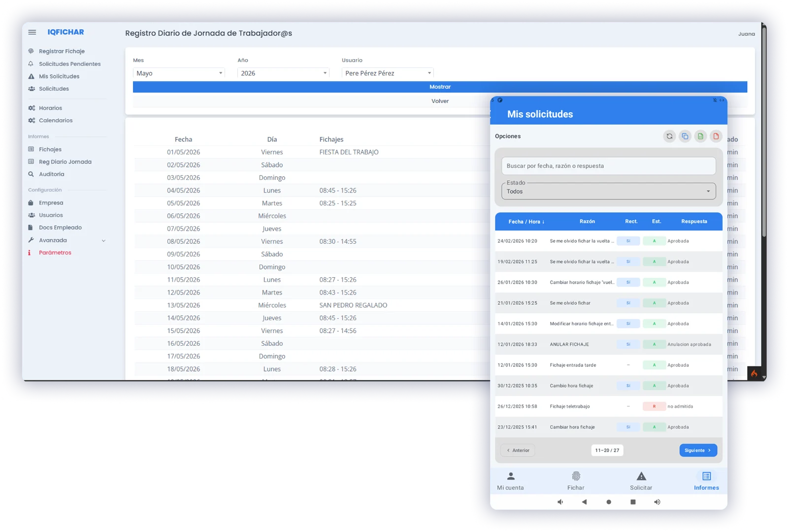Viewport: 789px width, 532px height.
Task: Go to Fichajes under Informes
Action: click(x=50, y=149)
